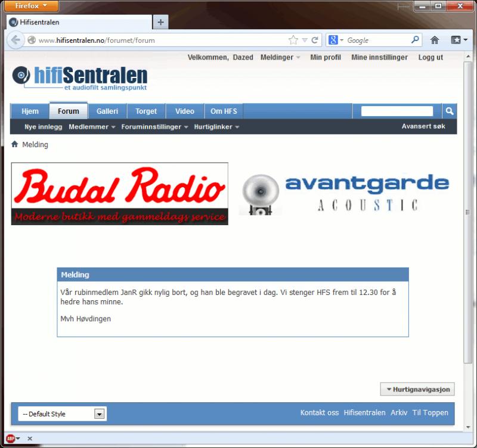Open the Dazed username link
The height and width of the screenshot is (448, 477).
243,57
